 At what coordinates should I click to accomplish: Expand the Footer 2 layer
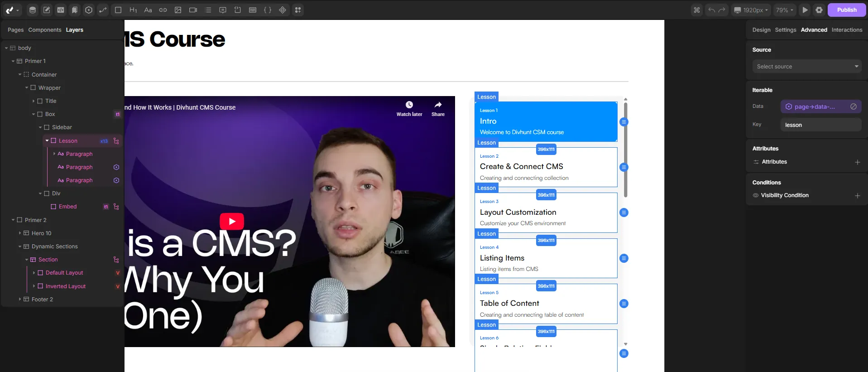point(20,300)
